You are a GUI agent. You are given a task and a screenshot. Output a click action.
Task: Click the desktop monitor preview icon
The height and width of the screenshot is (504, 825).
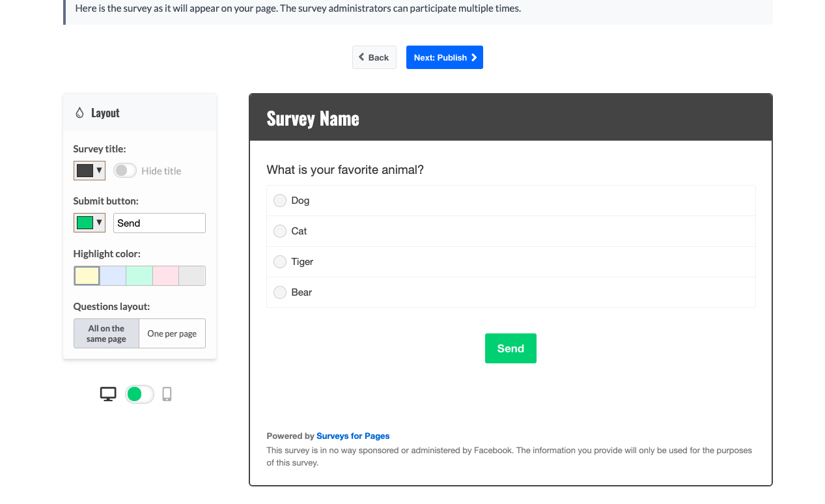click(108, 394)
